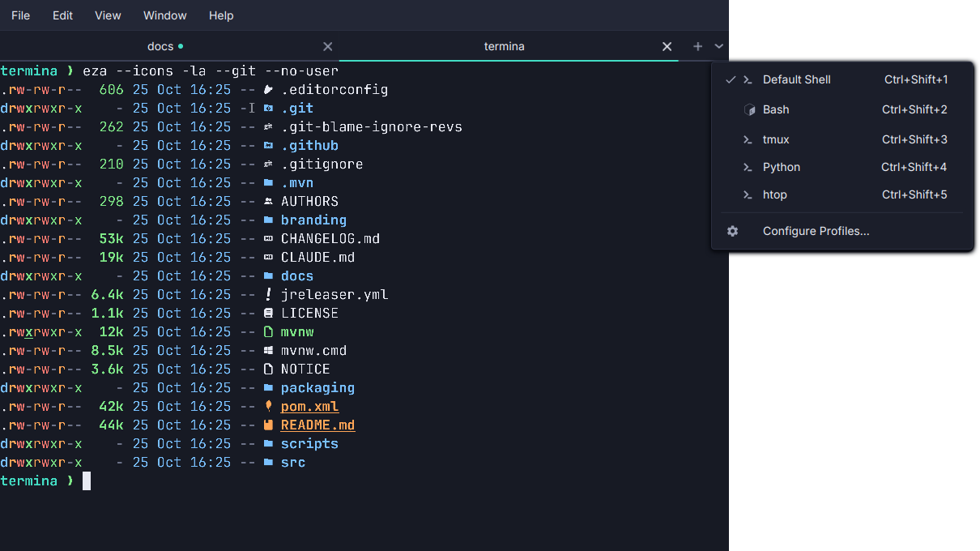Click the packaging directory name
This screenshot has height=551, width=980.
click(x=317, y=387)
